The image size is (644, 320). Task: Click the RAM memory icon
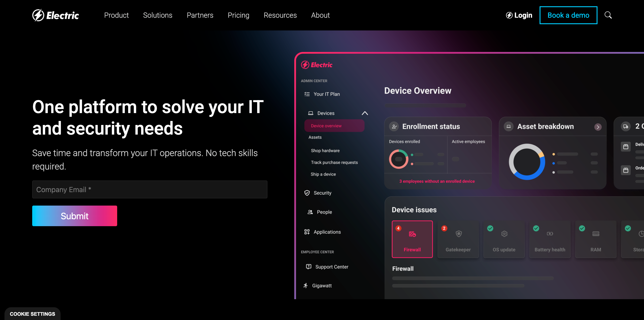[596, 234]
